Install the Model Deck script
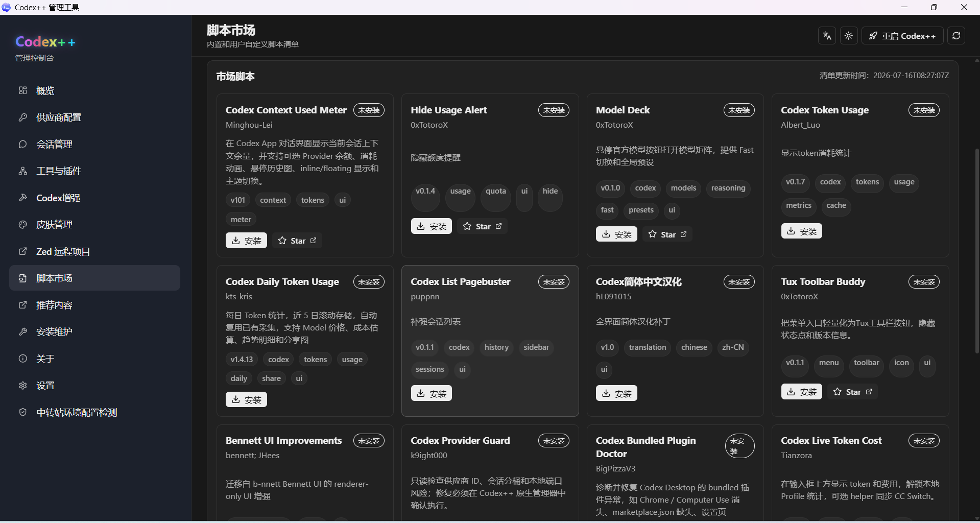Viewport: 980px width, 523px height. (x=616, y=234)
